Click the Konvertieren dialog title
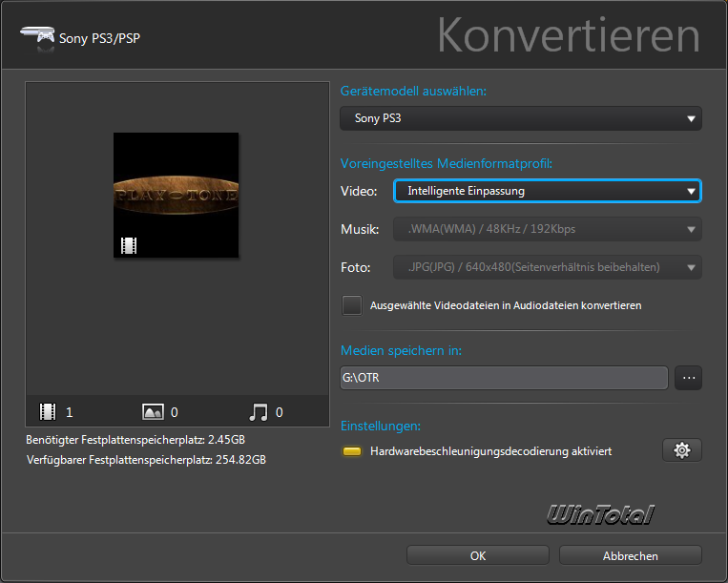Image resolution: width=728 pixels, height=583 pixels. coord(569,35)
